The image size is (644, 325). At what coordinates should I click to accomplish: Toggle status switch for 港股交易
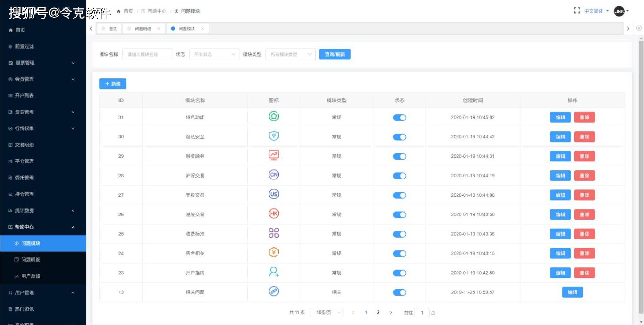point(399,215)
